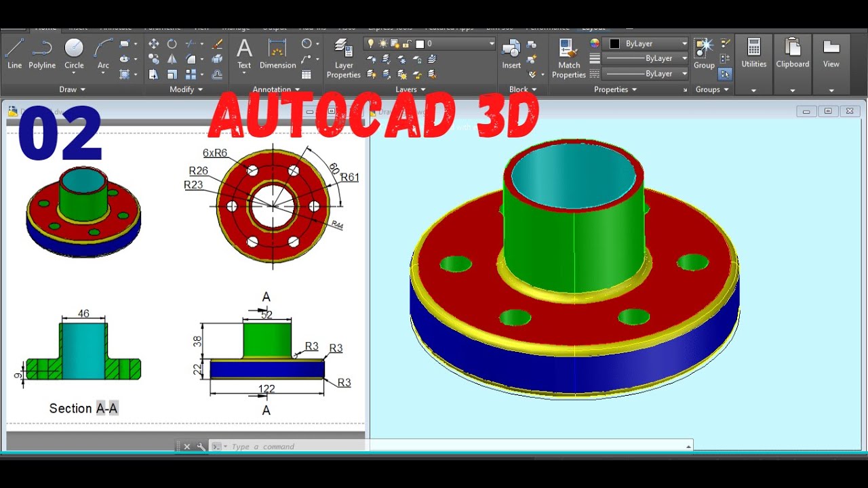Activate the Move tool

[154, 43]
